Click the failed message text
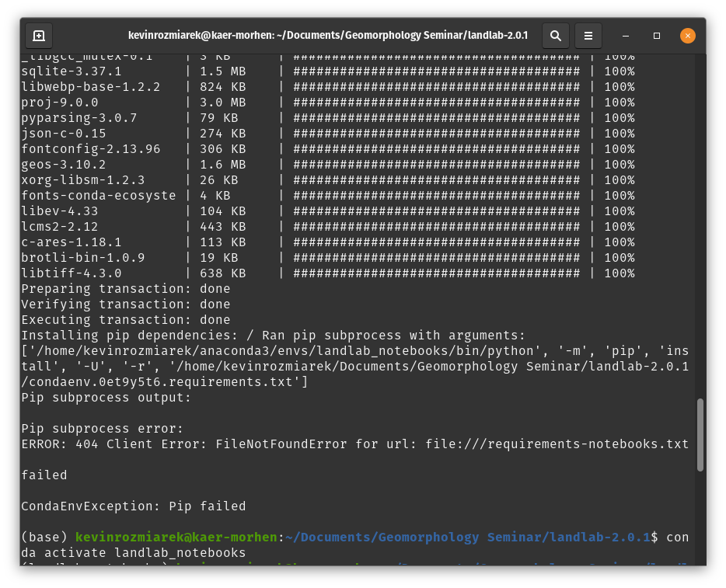The height and width of the screenshot is (588, 726). click(x=43, y=475)
